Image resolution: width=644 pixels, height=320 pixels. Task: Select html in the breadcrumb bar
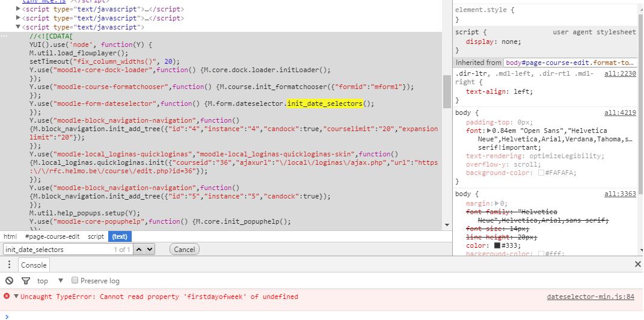[x=10, y=236]
